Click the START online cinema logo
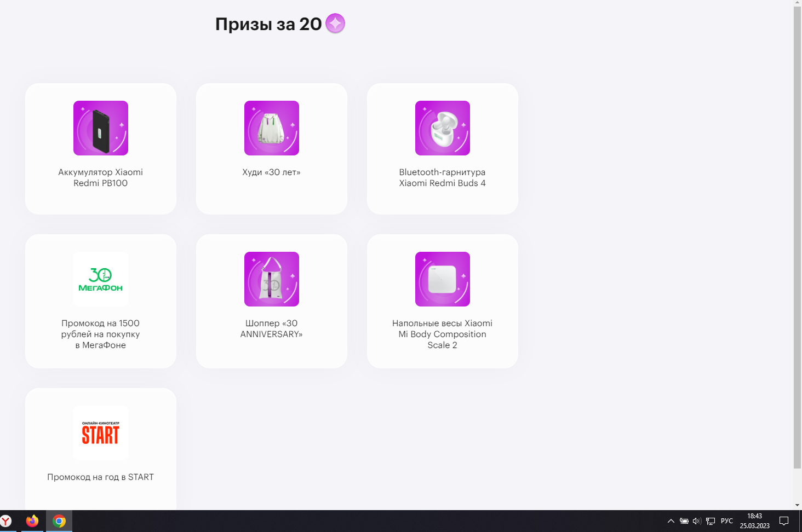The height and width of the screenshot is (532, 802). coord(101,433)
